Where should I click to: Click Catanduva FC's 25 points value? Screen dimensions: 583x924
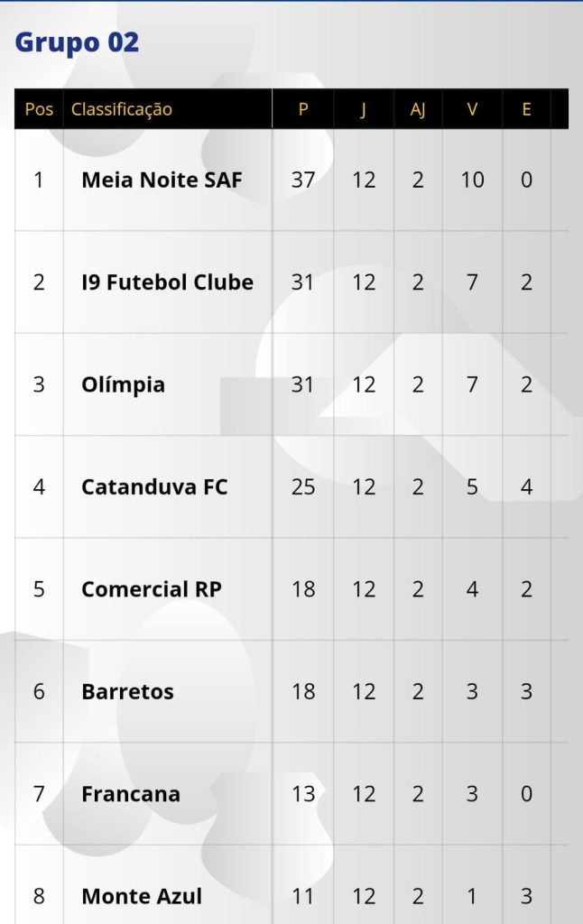(x=303, y=486)
